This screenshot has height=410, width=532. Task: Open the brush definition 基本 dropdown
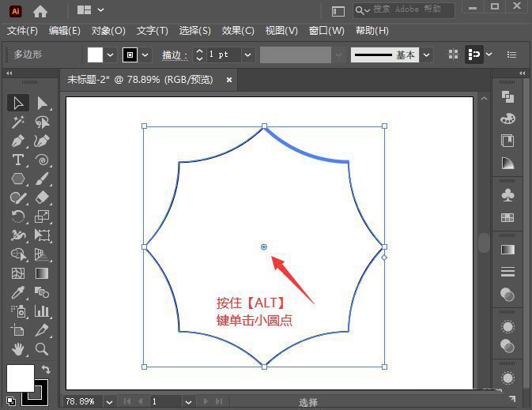pyautogui.click(x=427, y=55)
